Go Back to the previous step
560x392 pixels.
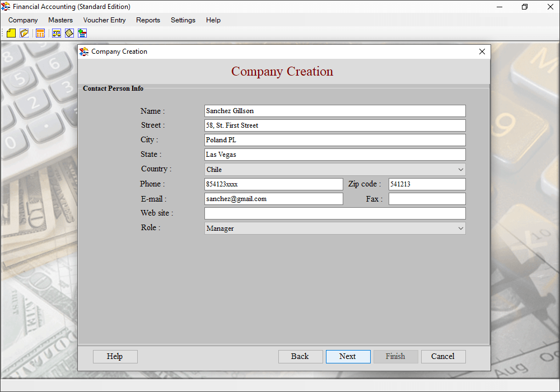coord(300,356)
